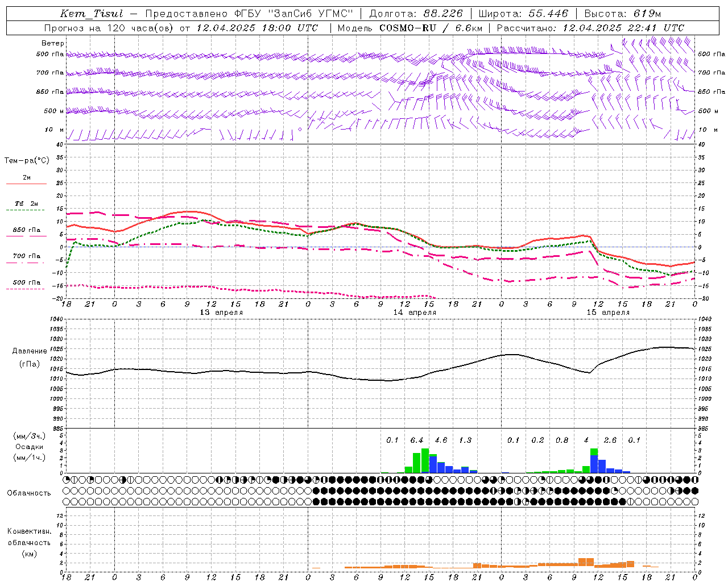Select the precipitation total "2.6"

pos(610,440)
